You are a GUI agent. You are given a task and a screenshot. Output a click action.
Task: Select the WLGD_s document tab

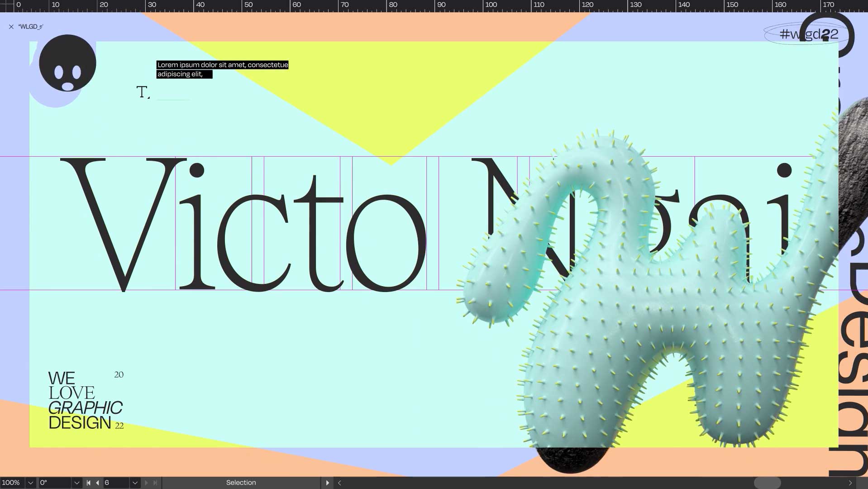click(31, 27)
